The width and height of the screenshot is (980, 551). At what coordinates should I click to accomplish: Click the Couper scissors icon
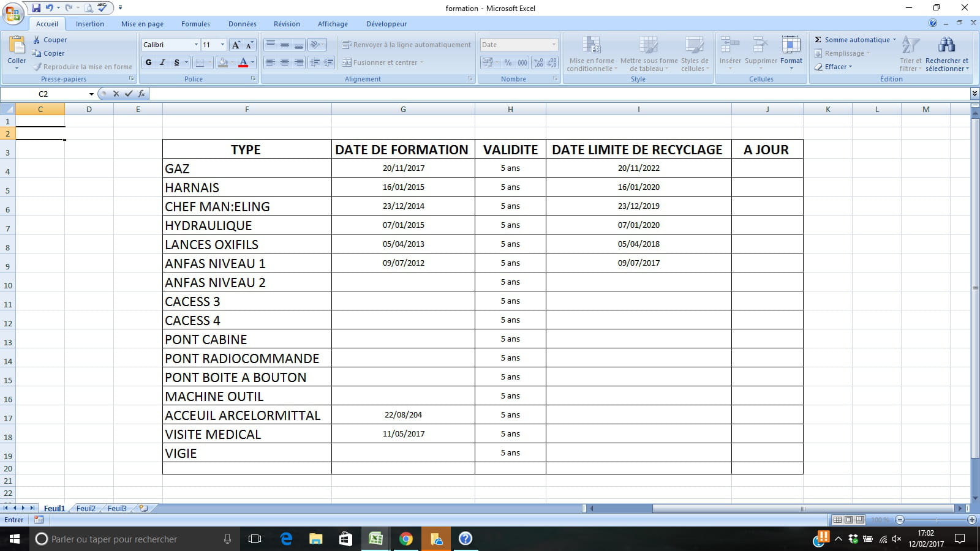click(37, 40)
